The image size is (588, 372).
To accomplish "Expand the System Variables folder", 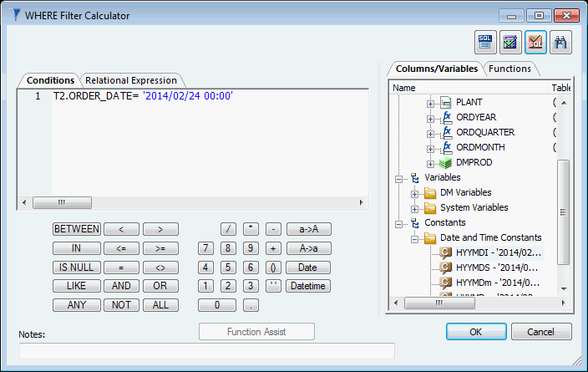I will pyautogui.click(x=414, y=209).
